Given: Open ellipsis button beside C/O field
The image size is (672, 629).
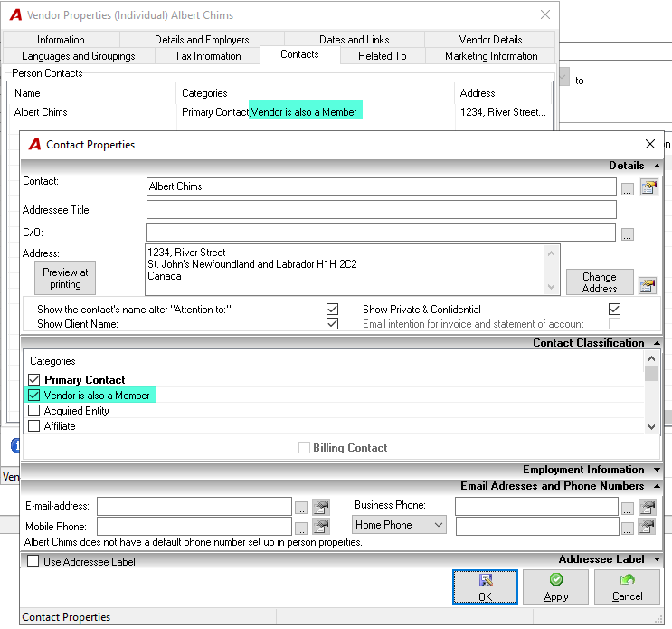Looking at the screenshot, I should point(628,234).
